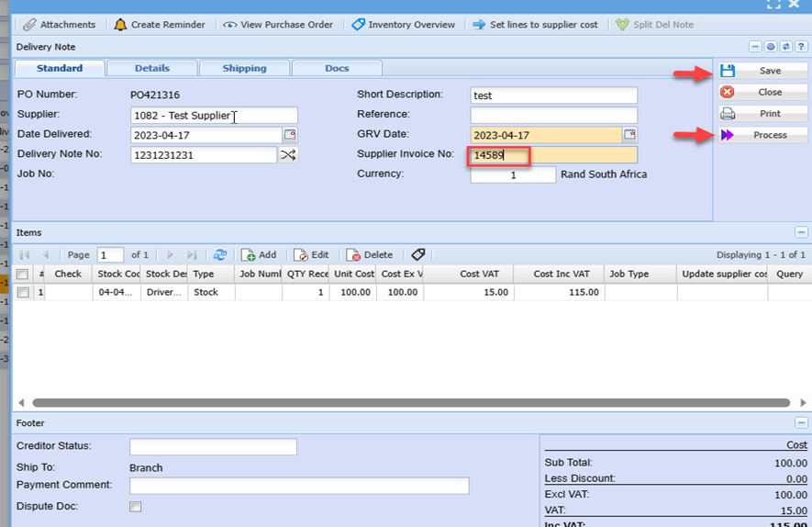Open the Details tab
Image resolution: width=812 pixels, height=527 pixels.
(x=151, y=68)
